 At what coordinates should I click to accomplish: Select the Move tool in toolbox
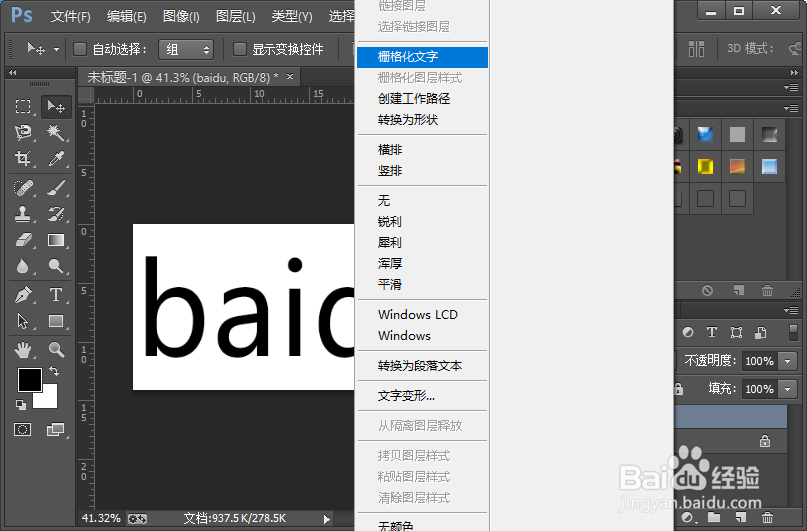tap(56, 107)
